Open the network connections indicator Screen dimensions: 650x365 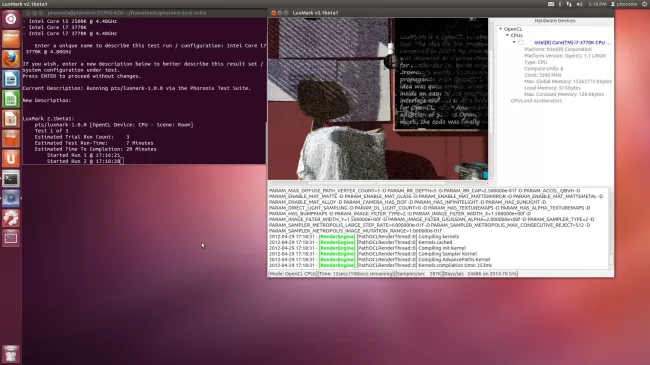pyautogui.click(x=569, y=4)
